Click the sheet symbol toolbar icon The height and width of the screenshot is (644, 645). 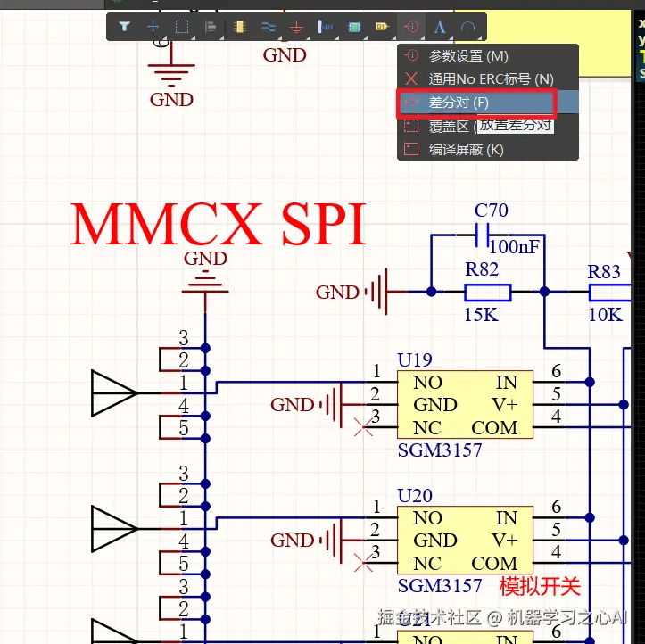point(354,27)
